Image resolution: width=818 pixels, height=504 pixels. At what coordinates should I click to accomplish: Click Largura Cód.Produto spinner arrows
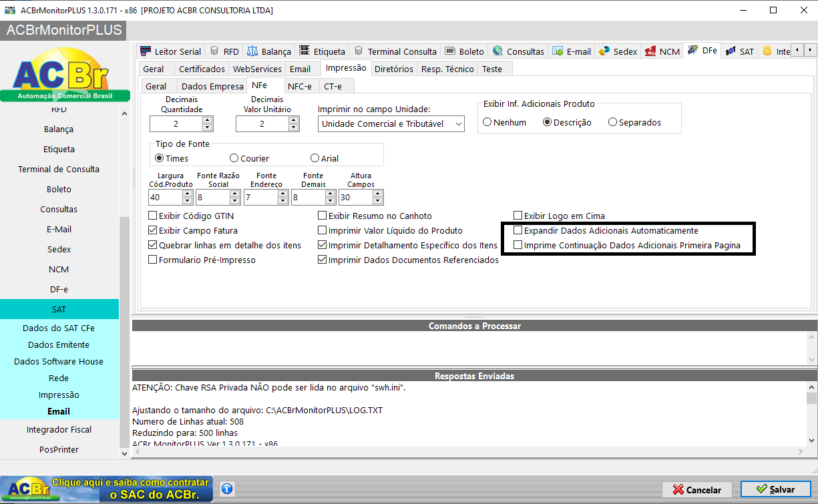point(187,197)
